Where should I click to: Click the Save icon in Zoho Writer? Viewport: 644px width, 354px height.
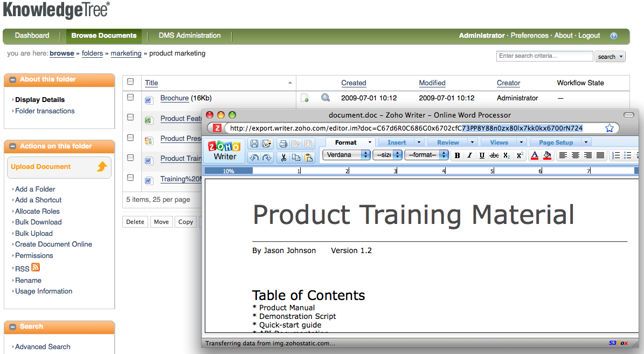254,144
